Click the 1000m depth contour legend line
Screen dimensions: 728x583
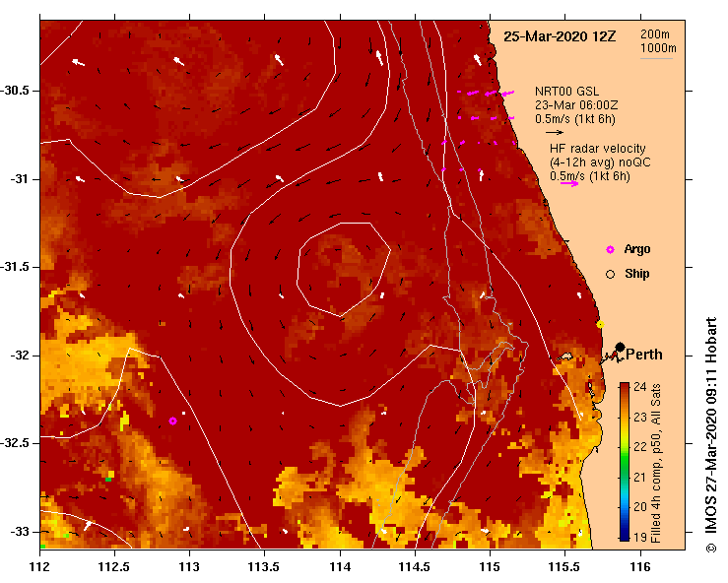pyautogui.click(x=656, y=58)
